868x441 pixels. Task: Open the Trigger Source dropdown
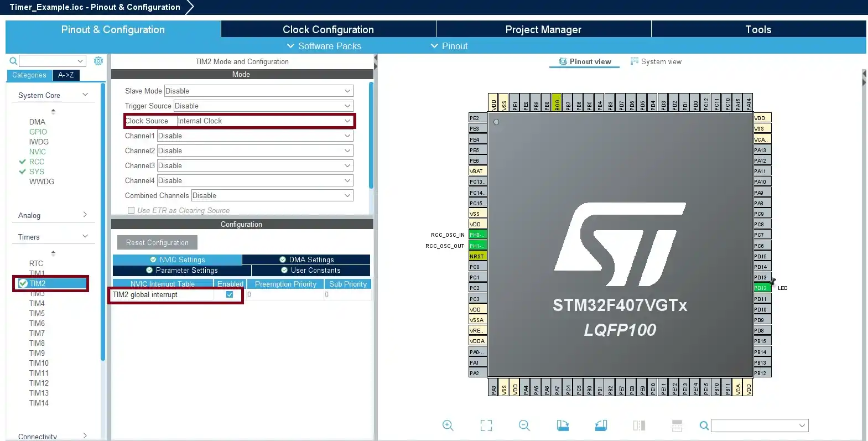263,106
